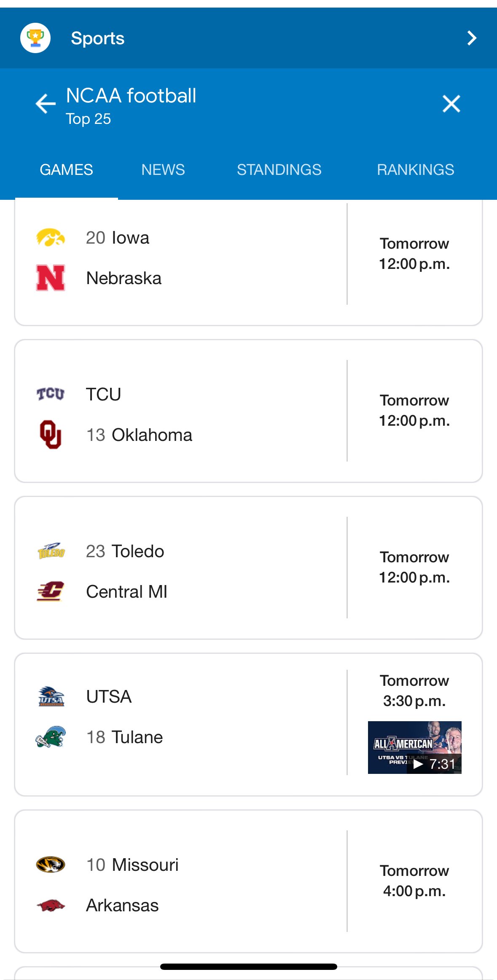The image size is (497, 980).
Task: Open the Oklahoma team name link
Action: 152,435
